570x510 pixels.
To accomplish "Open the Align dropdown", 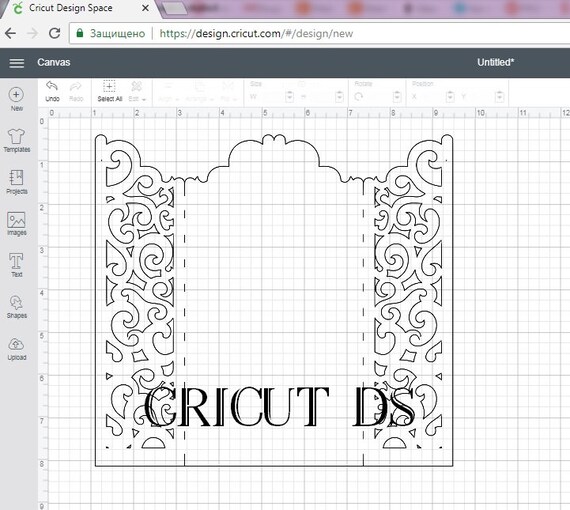I will (168, 92).
